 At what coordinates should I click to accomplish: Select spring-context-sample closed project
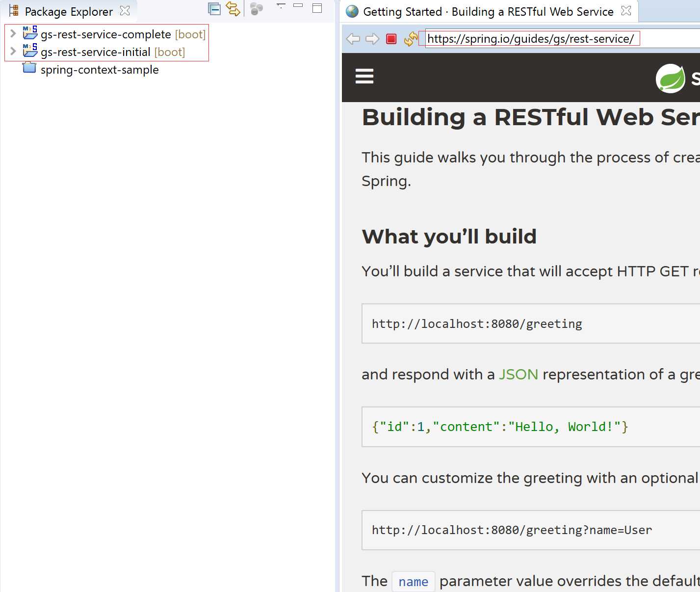click(x=100, y=70)
